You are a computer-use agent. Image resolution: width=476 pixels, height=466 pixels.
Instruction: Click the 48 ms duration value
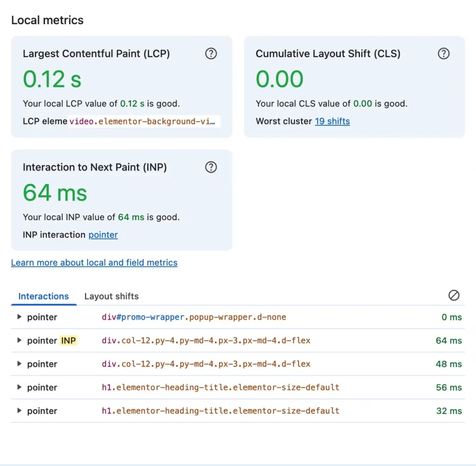449,364
